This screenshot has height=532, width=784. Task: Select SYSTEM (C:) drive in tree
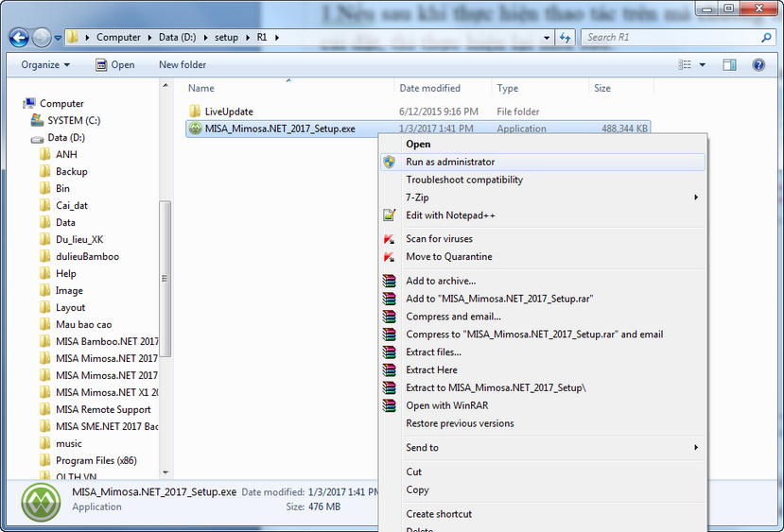point(65,120)
